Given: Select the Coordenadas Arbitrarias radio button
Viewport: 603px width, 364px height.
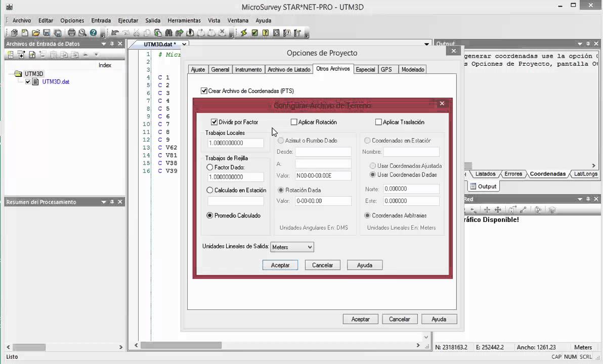Looking at the screenshot, I should 367,216.
